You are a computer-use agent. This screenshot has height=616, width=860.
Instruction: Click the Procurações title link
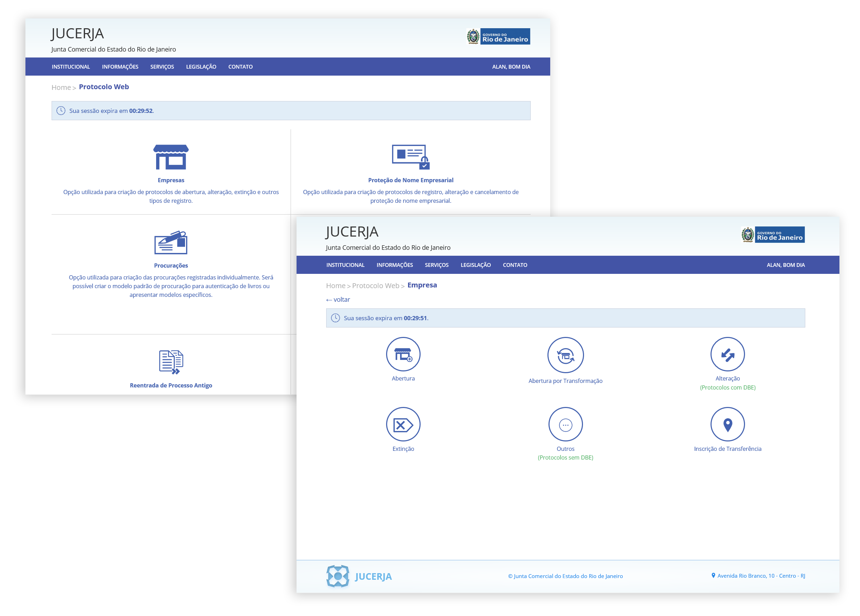coord(171,265)
